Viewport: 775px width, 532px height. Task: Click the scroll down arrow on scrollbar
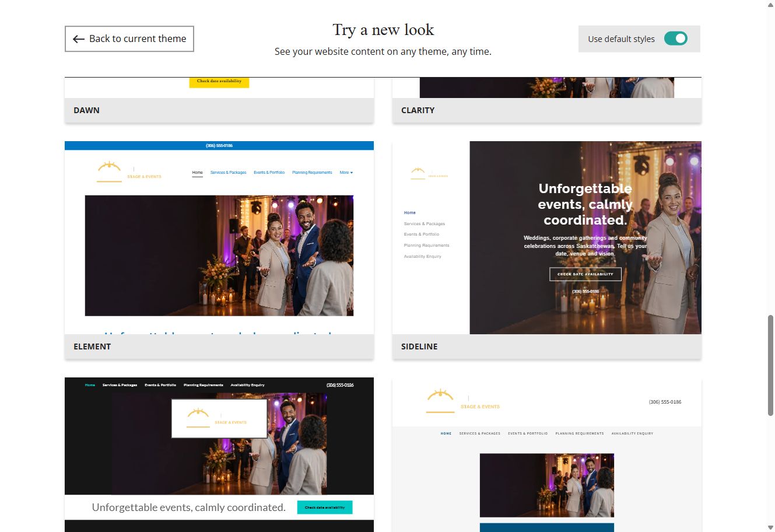(770, 527)
